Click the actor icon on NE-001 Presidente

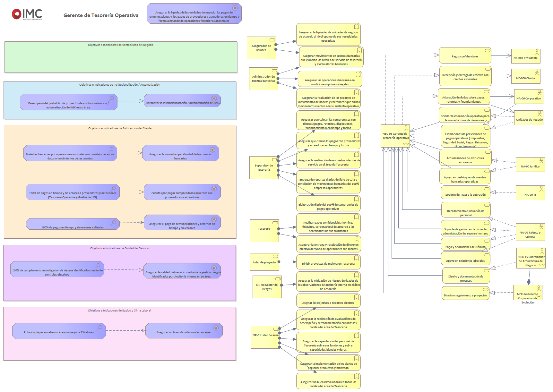[x=536, y=52]
